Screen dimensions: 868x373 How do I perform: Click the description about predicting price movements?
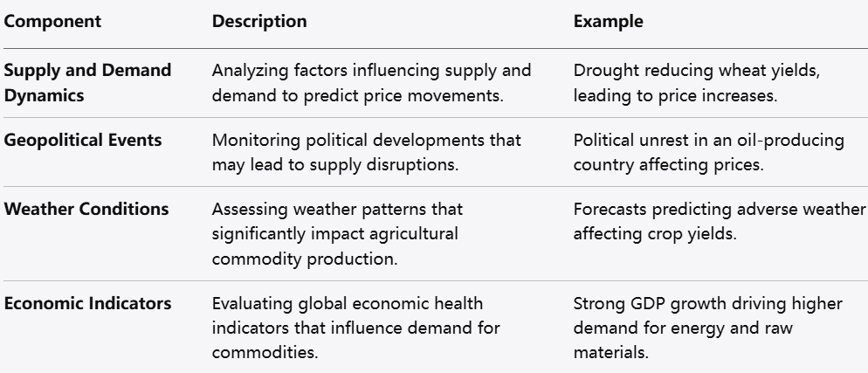pyautogui.click(x=371, y=82)
